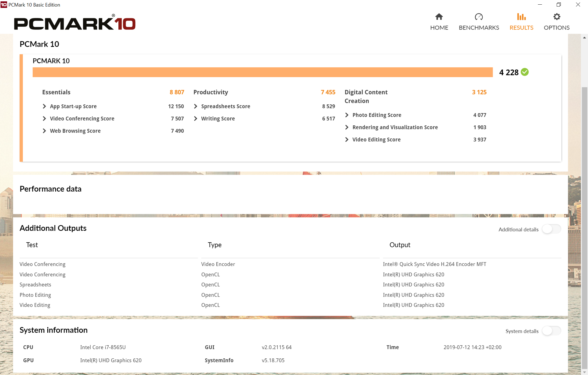Image resolution: width=588 pixels, height=375 pixels.
Task: Click the Output column header
Action: (400, 245)
